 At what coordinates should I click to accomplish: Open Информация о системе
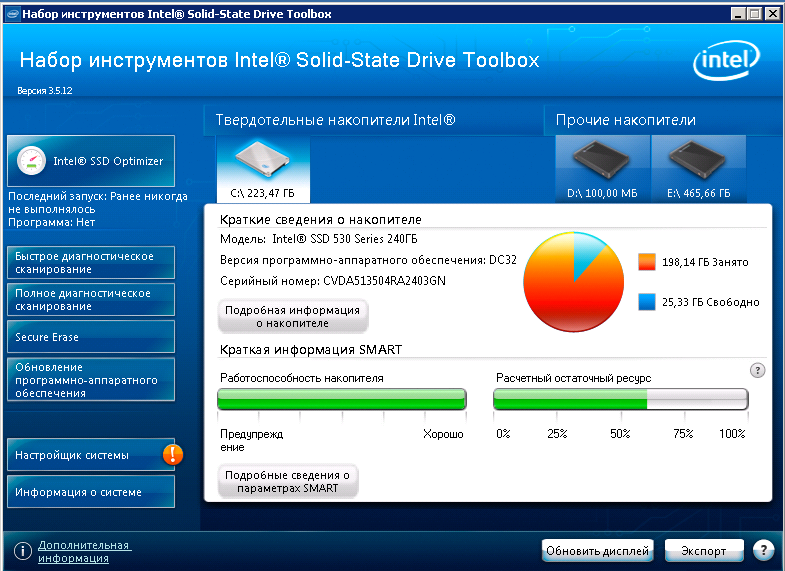click(91, 492)
